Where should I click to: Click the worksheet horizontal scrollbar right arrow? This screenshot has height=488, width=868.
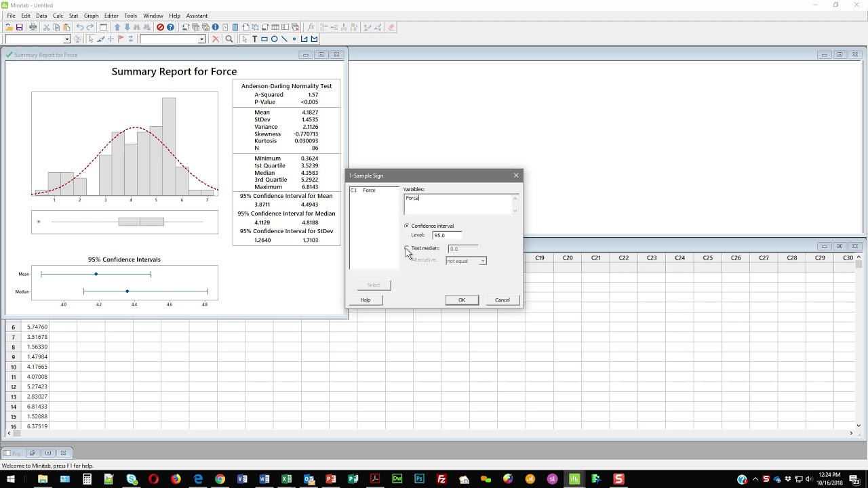pyautogui.click(x=851, y=433)
